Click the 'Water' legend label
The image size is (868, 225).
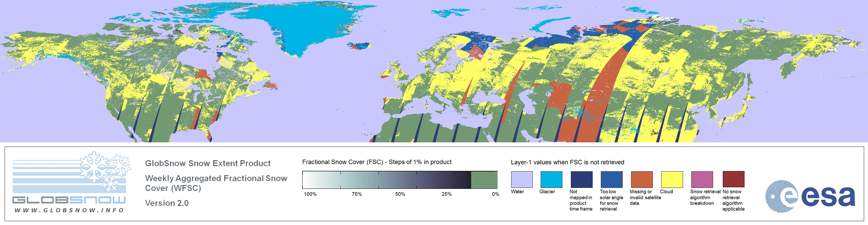tap(517, 192)
